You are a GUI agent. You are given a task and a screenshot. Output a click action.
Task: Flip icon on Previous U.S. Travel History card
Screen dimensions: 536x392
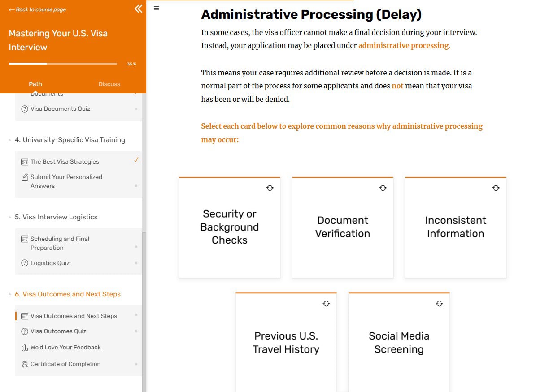point(327,304)
